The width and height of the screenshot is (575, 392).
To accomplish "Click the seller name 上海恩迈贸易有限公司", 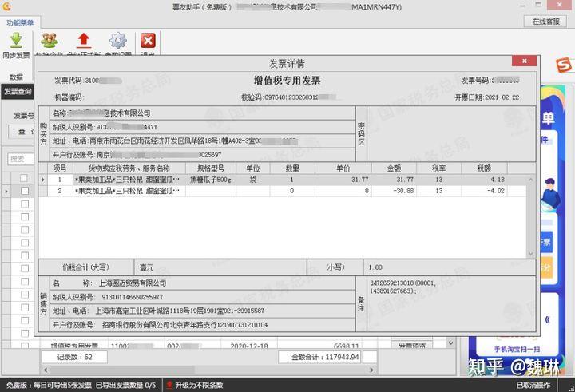I will click(x=133, y=283).
